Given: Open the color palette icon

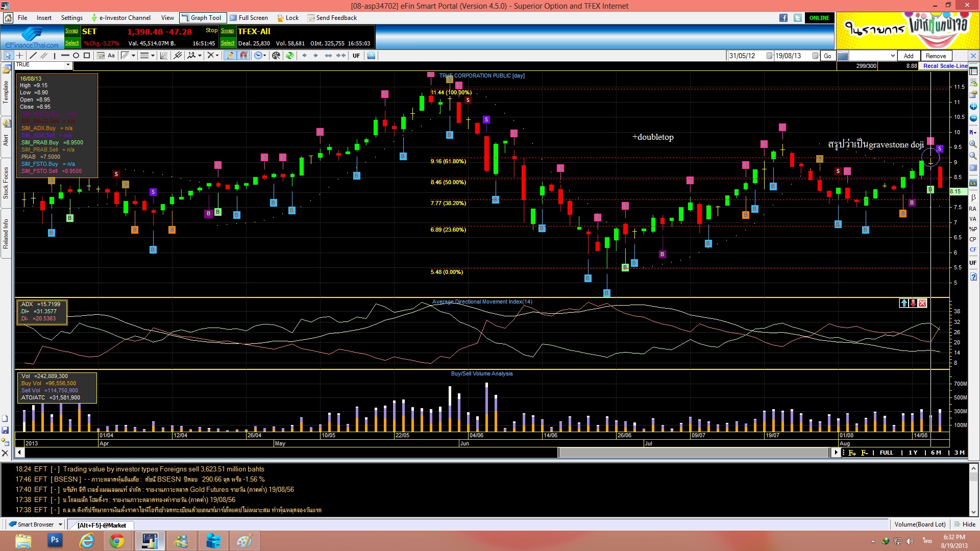Looking at the screenshot, I should click(x=276, y=56).
